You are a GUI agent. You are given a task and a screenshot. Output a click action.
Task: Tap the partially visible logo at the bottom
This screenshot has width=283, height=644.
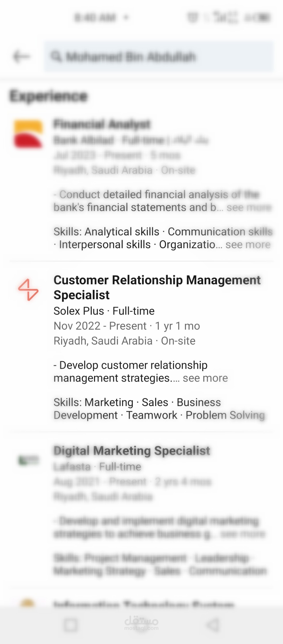[x=28, y=603]
